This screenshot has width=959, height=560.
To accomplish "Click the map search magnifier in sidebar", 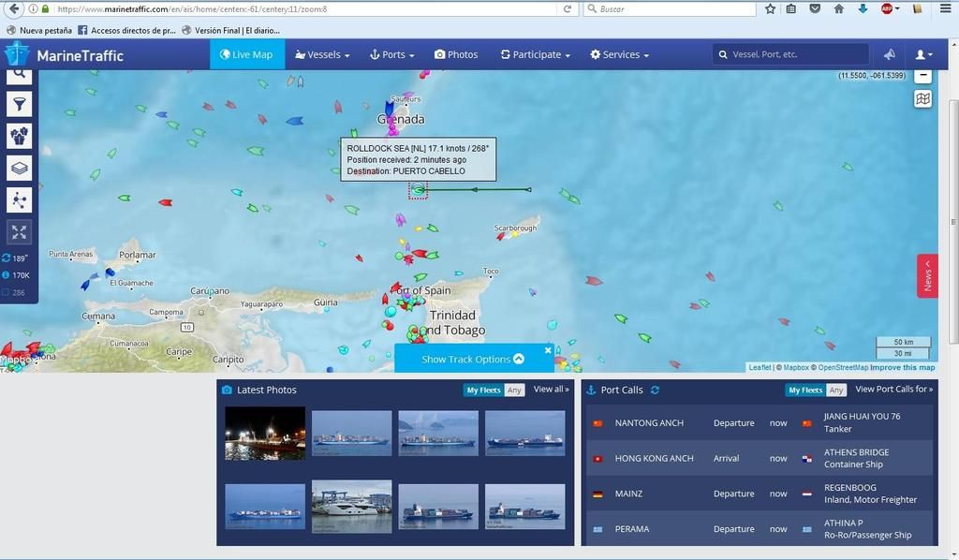I will tap(19, 76).
